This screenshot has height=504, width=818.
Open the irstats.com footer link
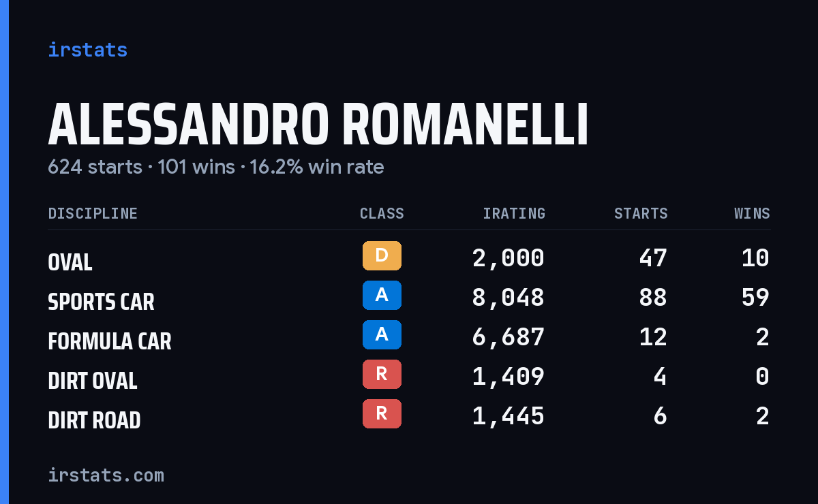click(106, 475)
